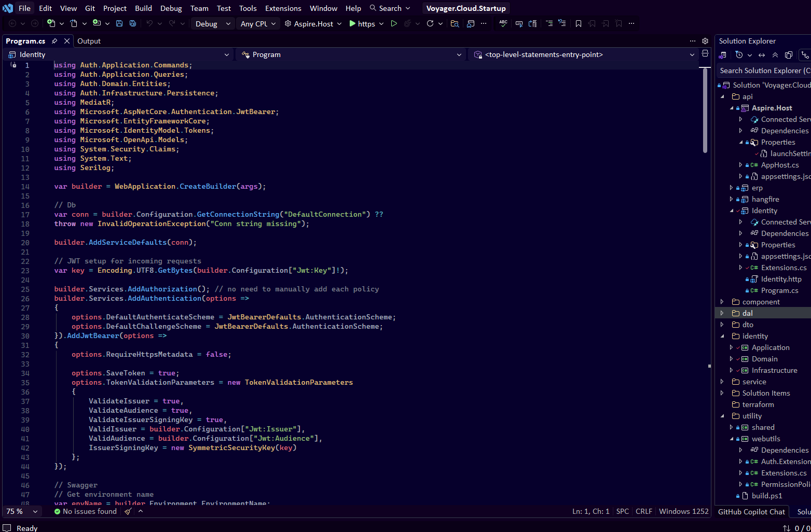This screenshot has height=532, width=811.
Task: Open the Debug configuration dropdown
Action: (x=213, y=24)
